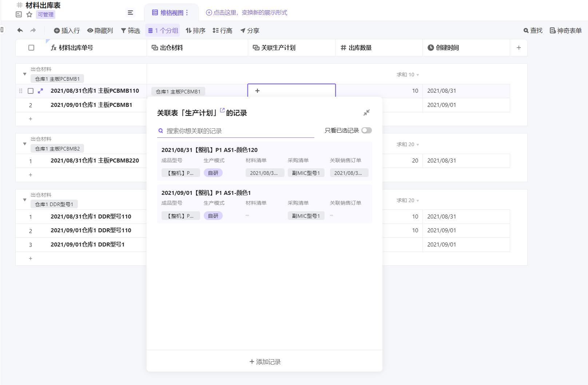The height and width of the screenshot is (385, 588).
Task: Click 添加记录 at dialog bottom
Action: click(265, 362)
